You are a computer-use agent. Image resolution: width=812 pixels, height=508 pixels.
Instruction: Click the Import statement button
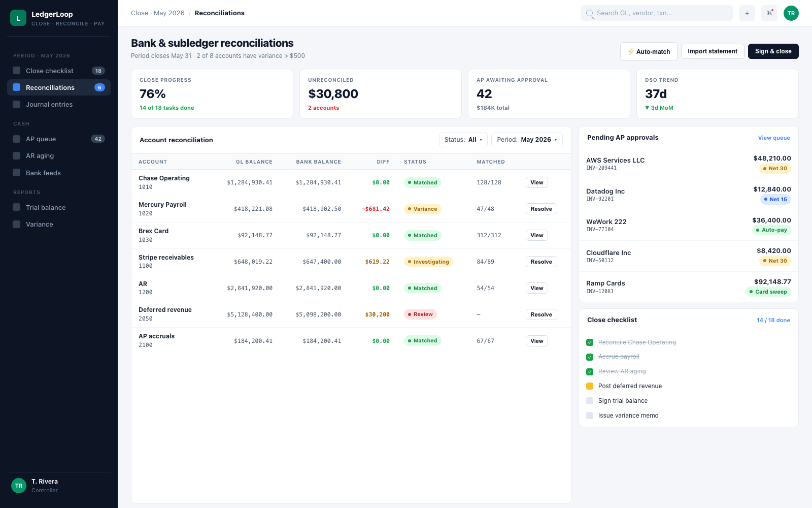pos(713,51)
